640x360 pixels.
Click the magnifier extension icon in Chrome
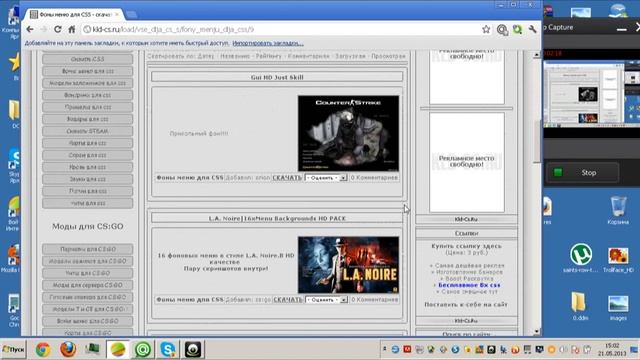tap(502, 29)
